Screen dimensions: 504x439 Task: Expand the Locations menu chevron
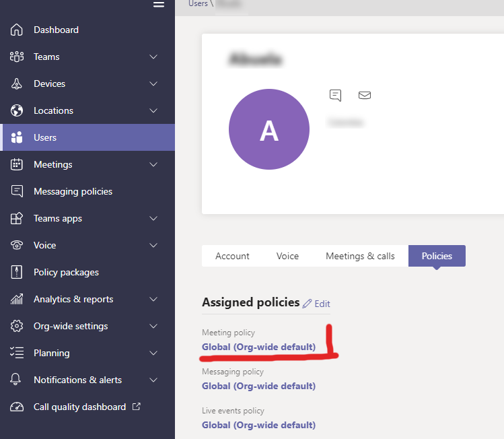point(153,110)
